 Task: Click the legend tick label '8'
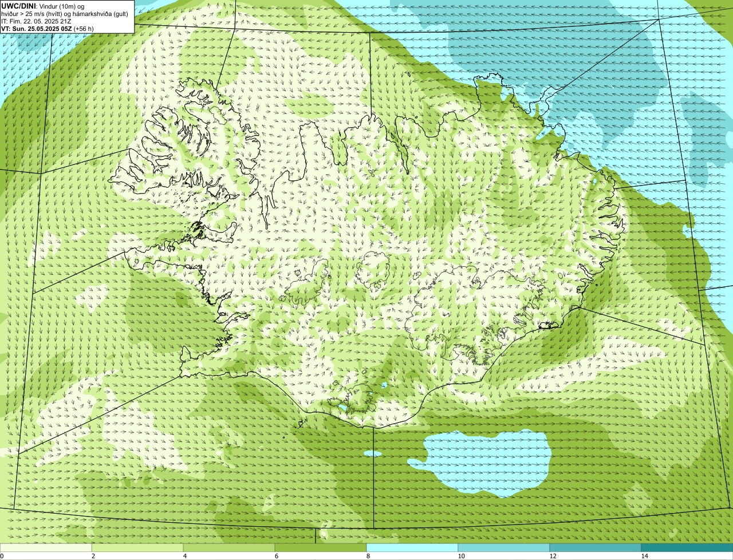(x=368, y=556)
